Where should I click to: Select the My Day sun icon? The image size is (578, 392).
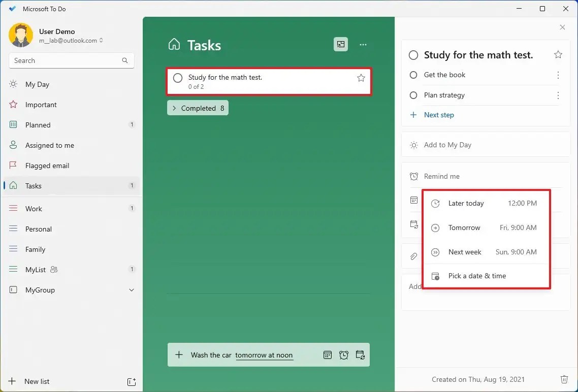coord(13,84)
